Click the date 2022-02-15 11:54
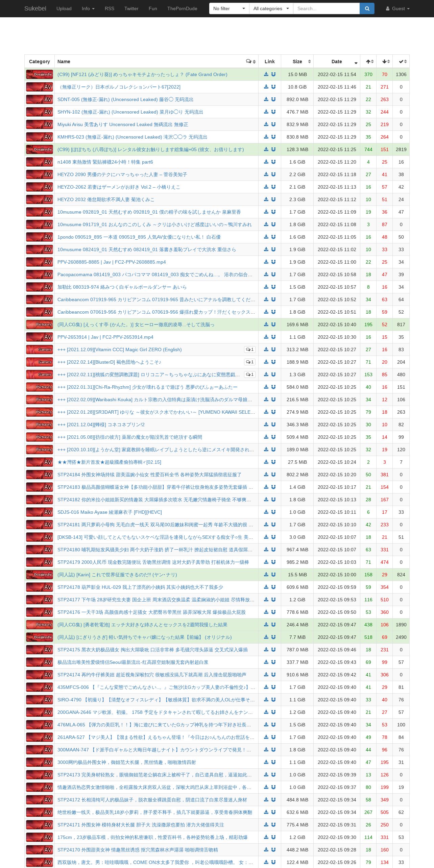434x868 pixels. point(337,74)
